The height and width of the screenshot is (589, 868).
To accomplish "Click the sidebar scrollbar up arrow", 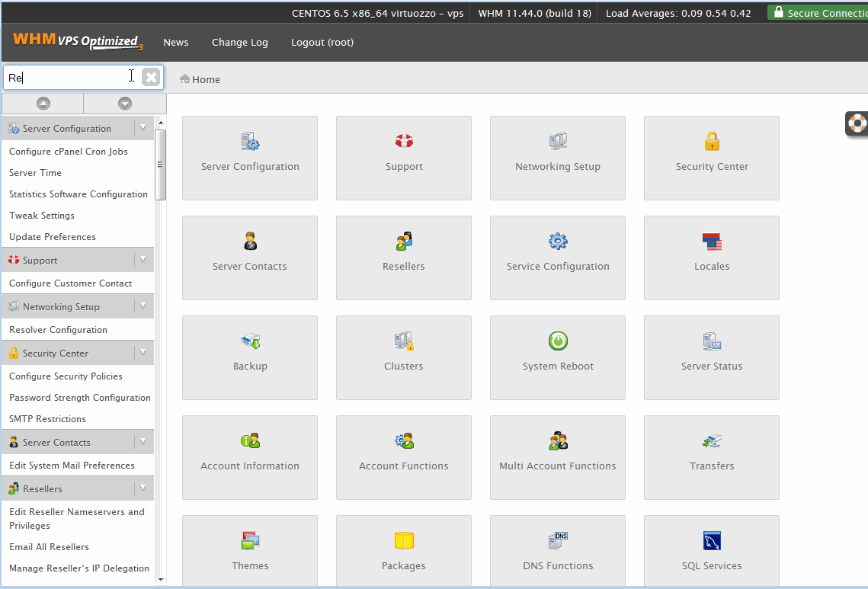I will coord(161,123).
